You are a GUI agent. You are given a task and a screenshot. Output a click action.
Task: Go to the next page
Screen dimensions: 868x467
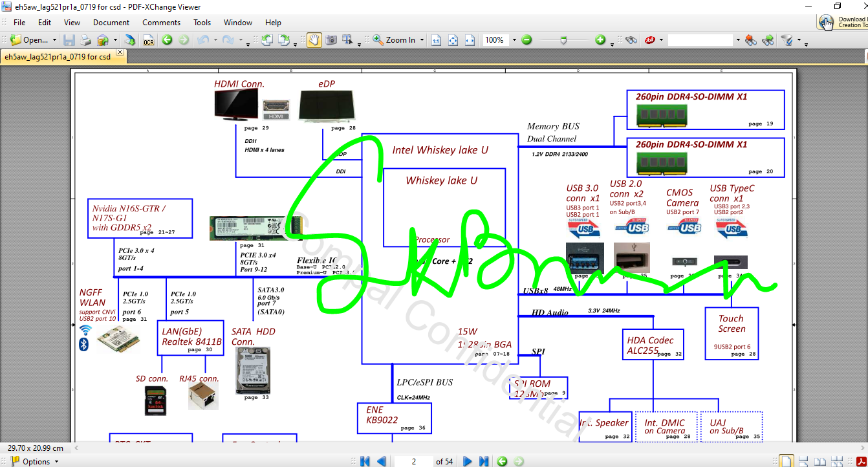click(467, 461)
